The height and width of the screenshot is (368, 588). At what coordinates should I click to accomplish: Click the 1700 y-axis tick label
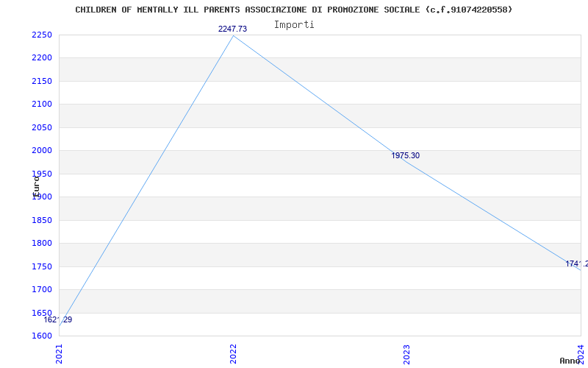point(42,289)
